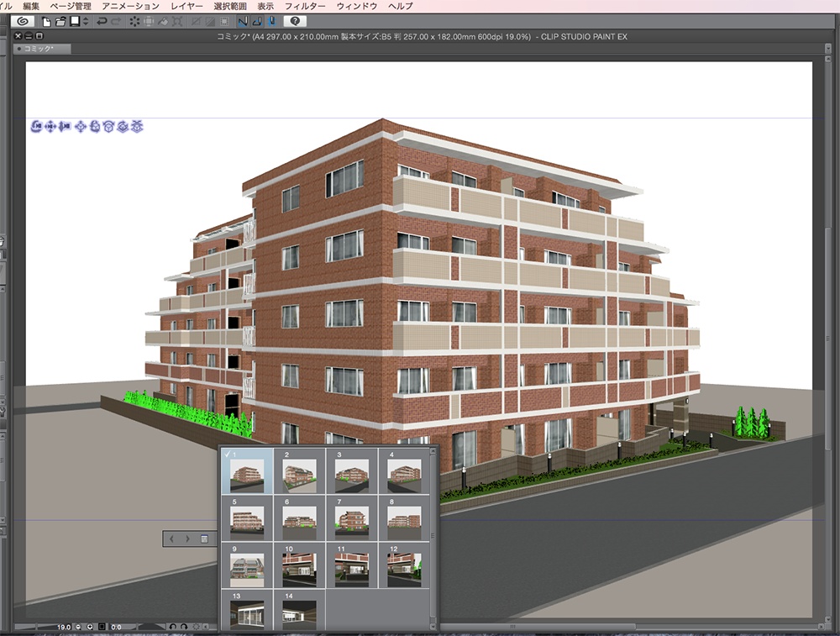Click the Undo icon in the top toolbar
This screenshot has width=840, height=636.
102,21
